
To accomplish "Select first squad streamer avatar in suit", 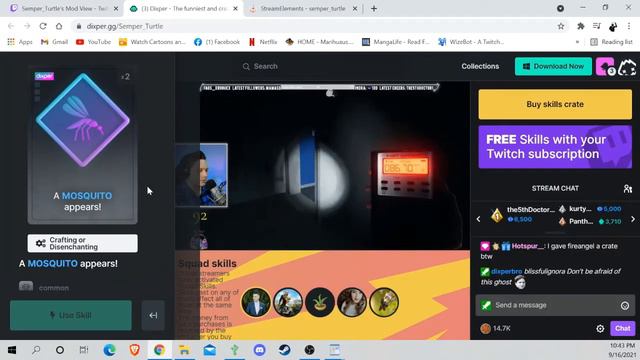I will point(256,302).
